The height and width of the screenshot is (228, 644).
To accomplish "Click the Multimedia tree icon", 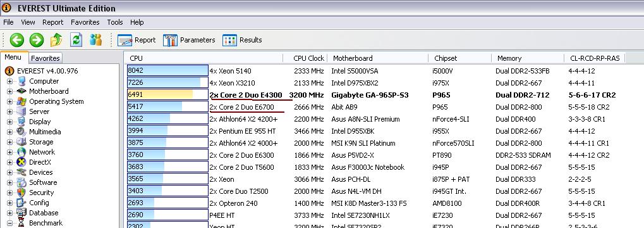I will coord(21,132).
